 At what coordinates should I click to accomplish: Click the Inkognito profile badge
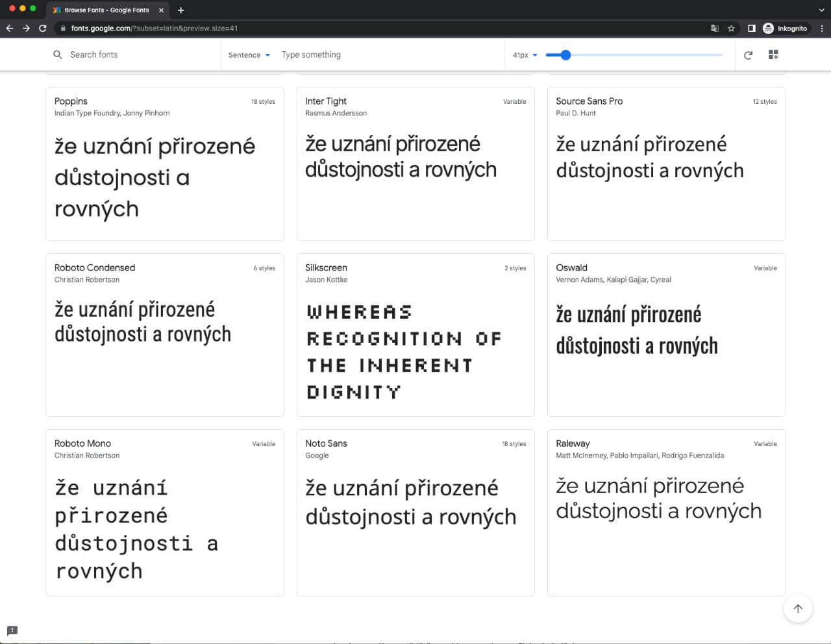pos(786,29)
